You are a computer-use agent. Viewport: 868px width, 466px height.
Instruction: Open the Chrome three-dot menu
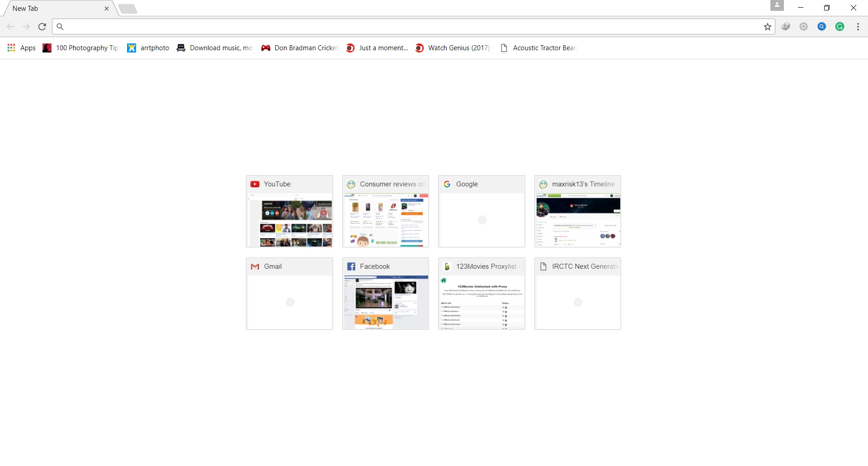858,27
